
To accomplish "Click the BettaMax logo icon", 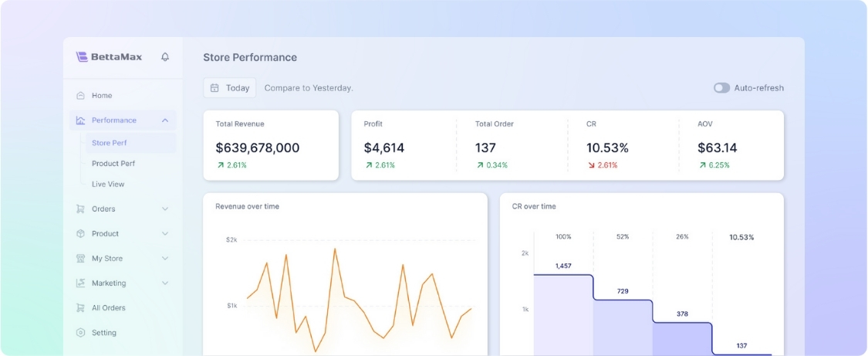I will pos(82,57).
